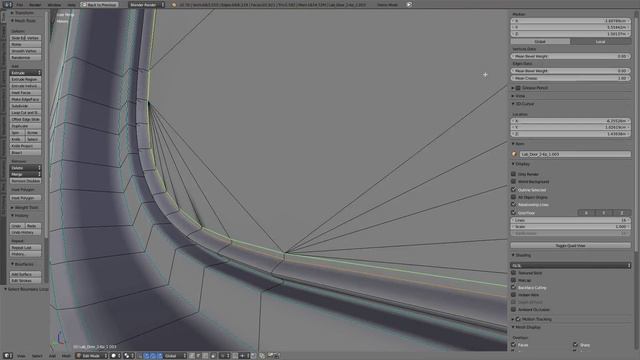Viewport: 640px width, 360px height.
Task: Open the File menu
Action: click(20, 4)
